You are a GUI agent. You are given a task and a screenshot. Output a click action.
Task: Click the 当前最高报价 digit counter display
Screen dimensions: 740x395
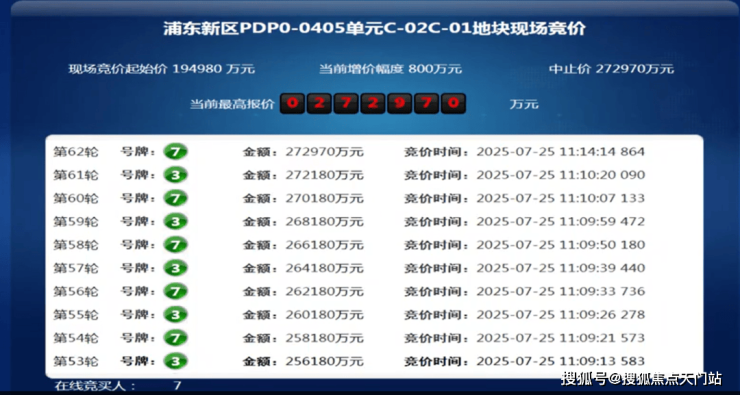click(x=373, y=103)
